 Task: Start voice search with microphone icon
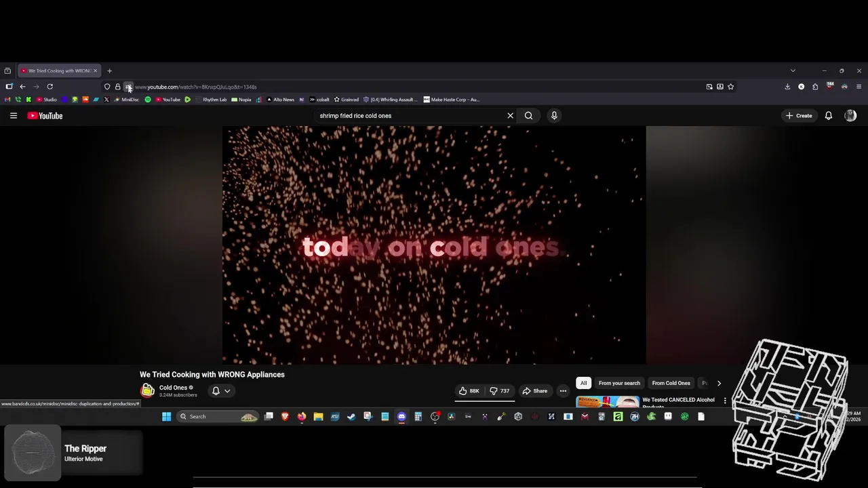(554, 116)
